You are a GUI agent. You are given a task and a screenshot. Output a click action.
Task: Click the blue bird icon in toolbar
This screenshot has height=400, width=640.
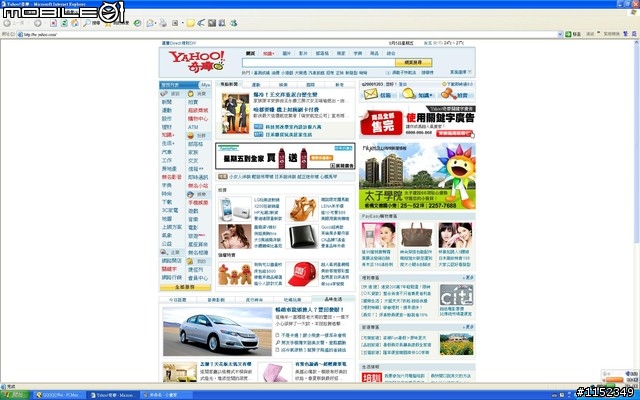[201, 23]
